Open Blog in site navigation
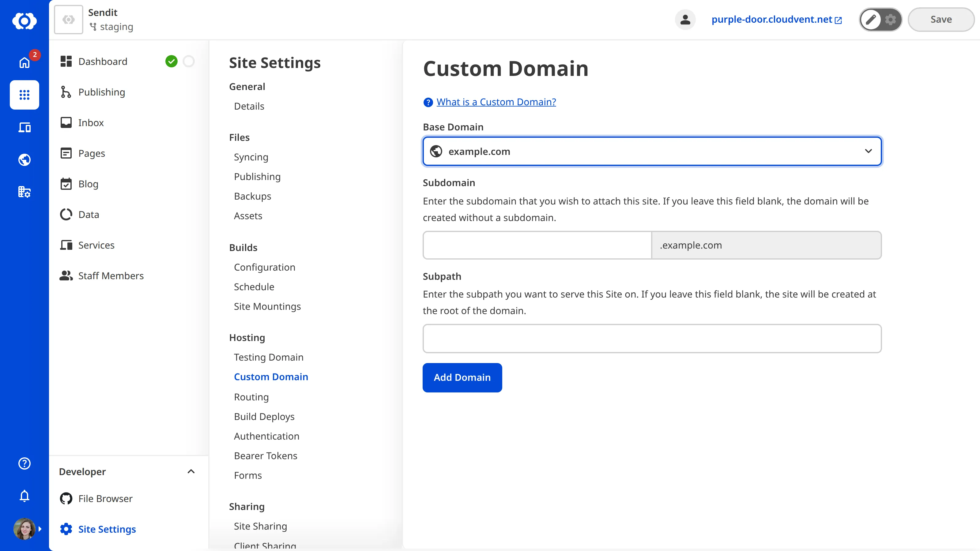 coord(88,184)
